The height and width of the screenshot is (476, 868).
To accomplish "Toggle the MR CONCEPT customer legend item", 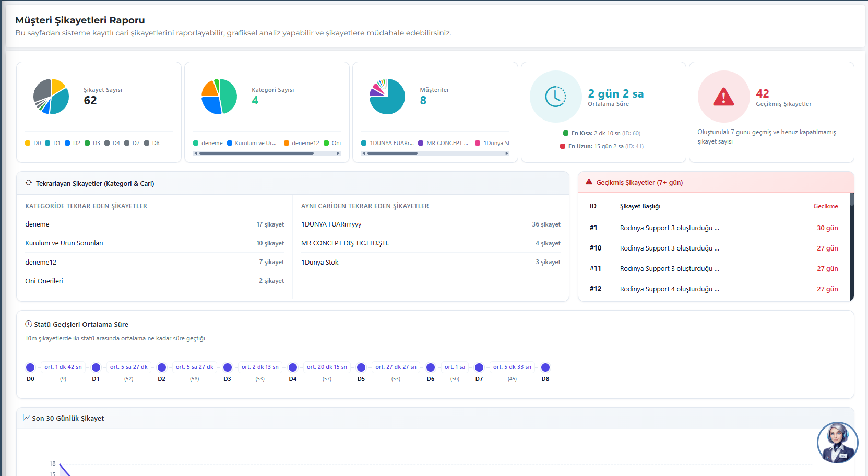I will point(443,143).
